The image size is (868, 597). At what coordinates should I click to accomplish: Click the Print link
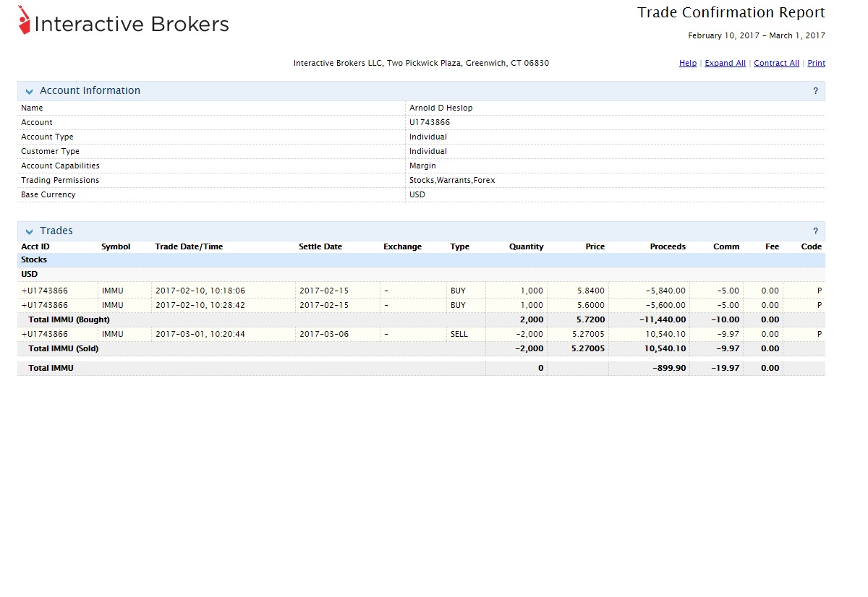816,63
